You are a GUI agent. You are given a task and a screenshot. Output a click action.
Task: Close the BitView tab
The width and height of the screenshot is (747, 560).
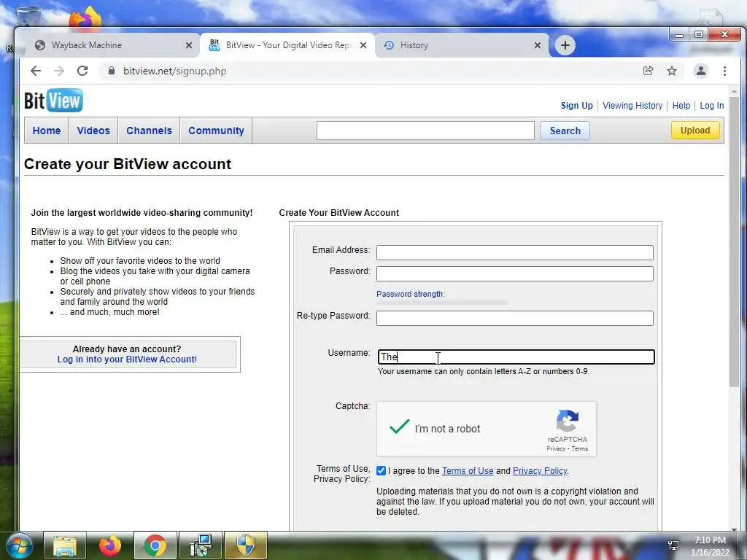tap(363, 45)
